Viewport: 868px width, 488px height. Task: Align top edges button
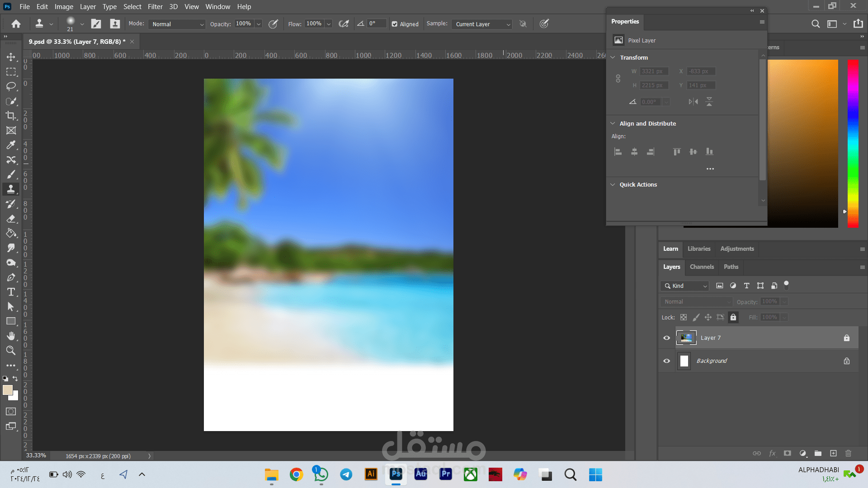(677, 152)
